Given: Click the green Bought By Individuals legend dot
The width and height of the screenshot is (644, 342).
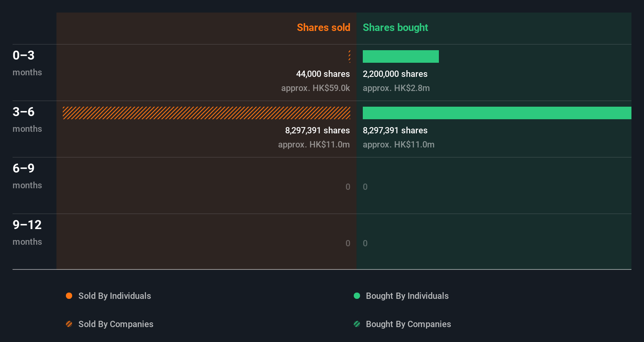Looking at the screenshot, I should pos(357,296).
